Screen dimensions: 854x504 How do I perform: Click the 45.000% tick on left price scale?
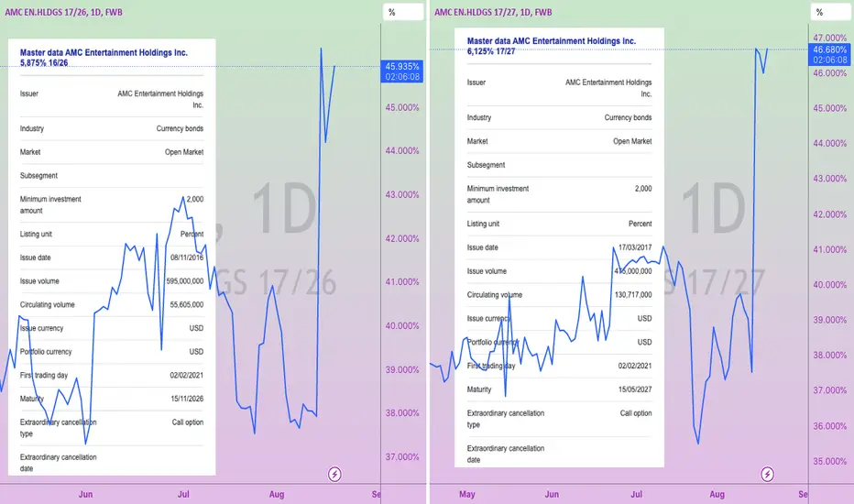pyautogui.click(x=402, y=108)
